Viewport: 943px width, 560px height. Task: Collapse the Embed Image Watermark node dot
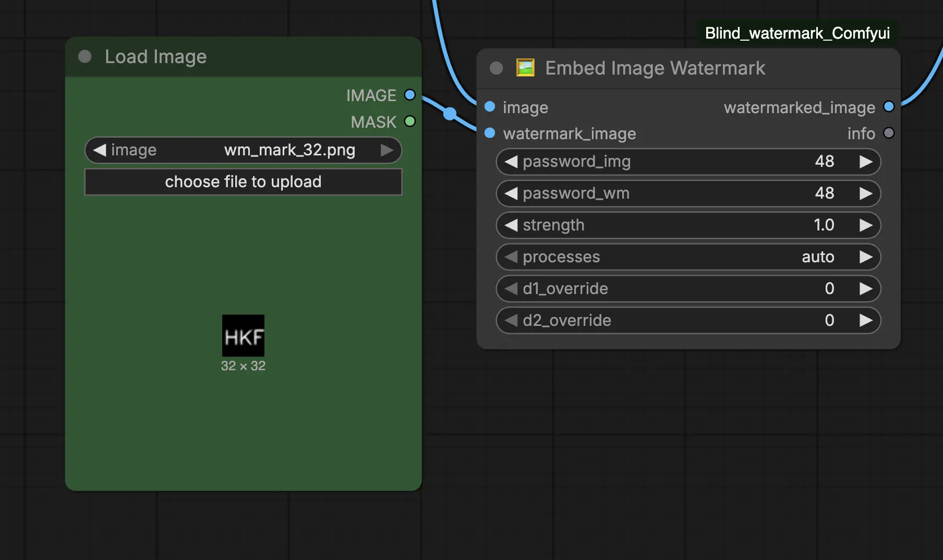pyautogui.click(x=497, y=68)
